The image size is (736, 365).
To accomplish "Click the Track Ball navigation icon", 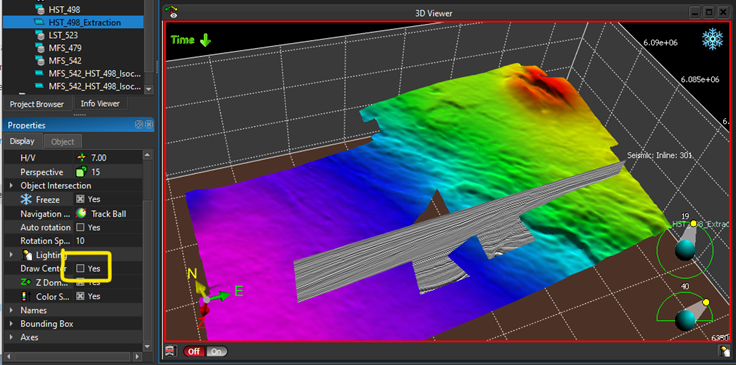I will click(x=82, y=214).
